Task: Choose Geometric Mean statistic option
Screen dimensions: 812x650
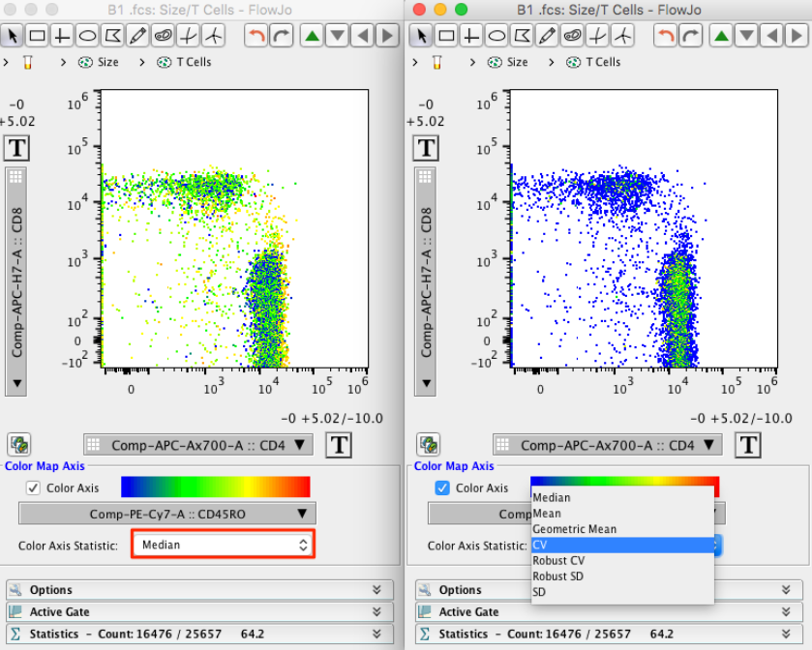Action: coord(623,529)
